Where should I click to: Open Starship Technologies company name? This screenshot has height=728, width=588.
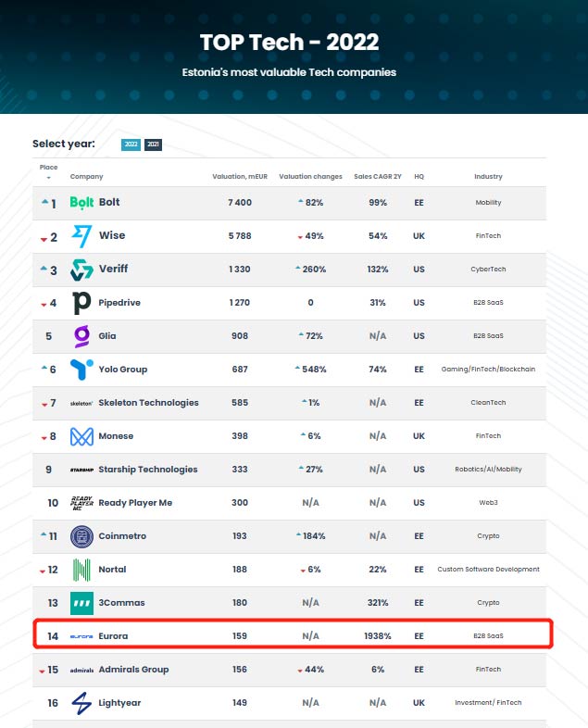point(147,470)
